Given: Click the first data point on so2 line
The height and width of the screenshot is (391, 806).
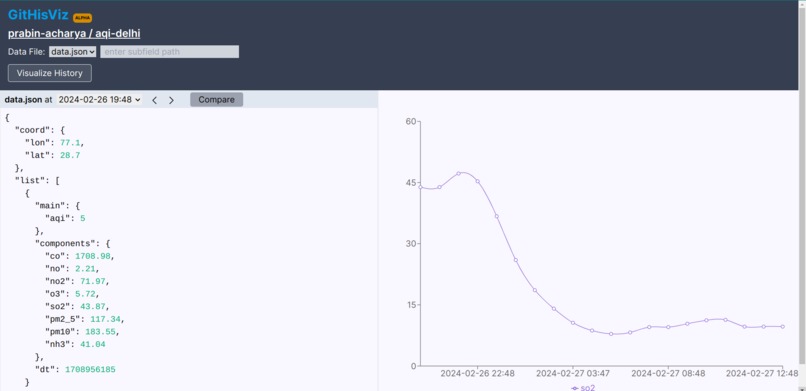Looking at the screenshot, I should pyautogui.click(x=420, y=187).
